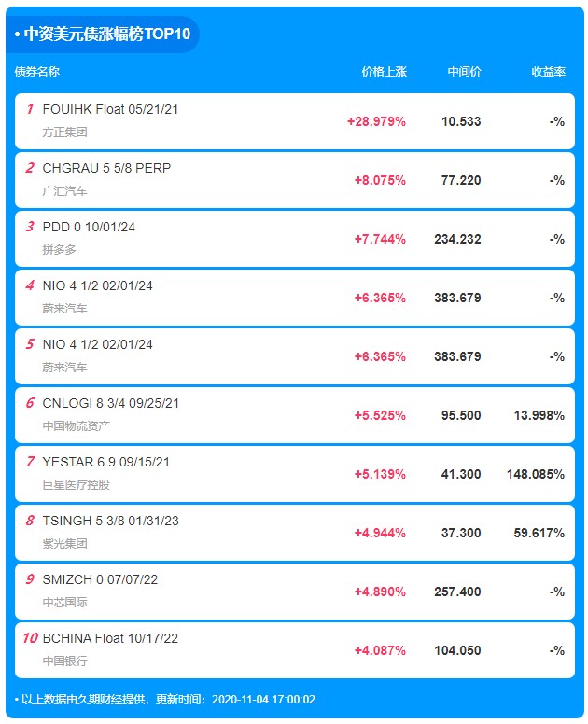Click the rank number 10 badge
The width and height of the screenshot is (588, 724).
coord(30,638)
